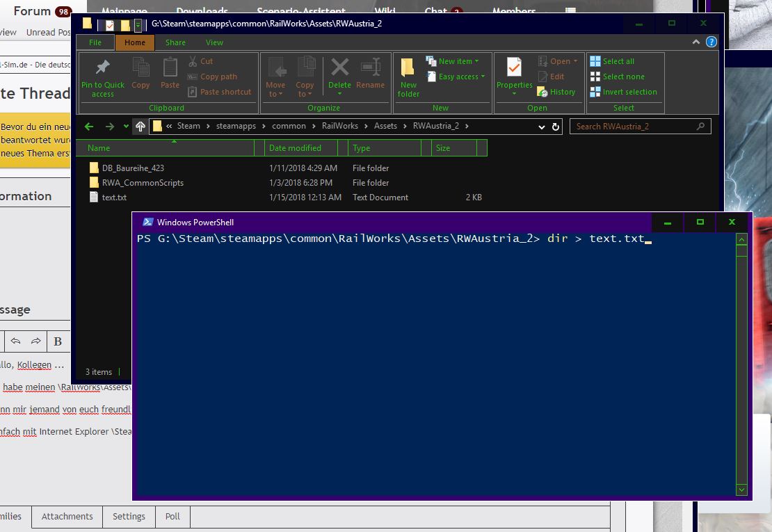Open Settings tab in forum editor
Image resolution: width=772 pixels, height=532 pixels.
click(x=129, y=517)
